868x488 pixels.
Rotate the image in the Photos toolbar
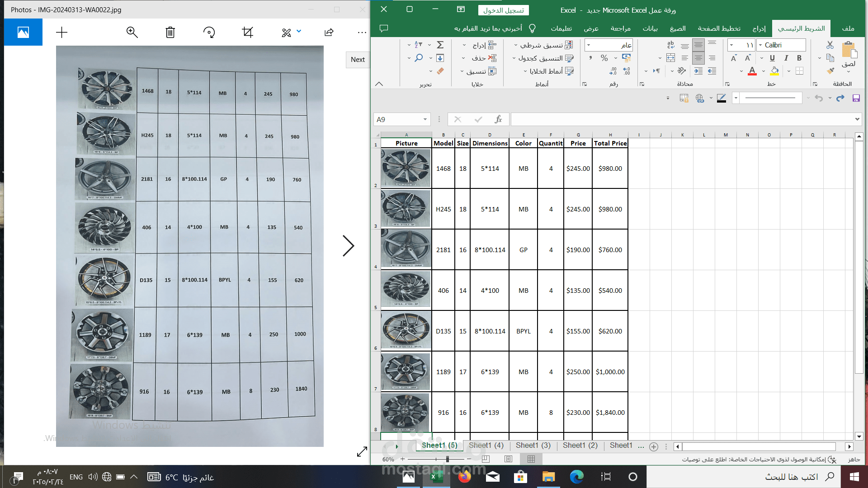point(209,32)
